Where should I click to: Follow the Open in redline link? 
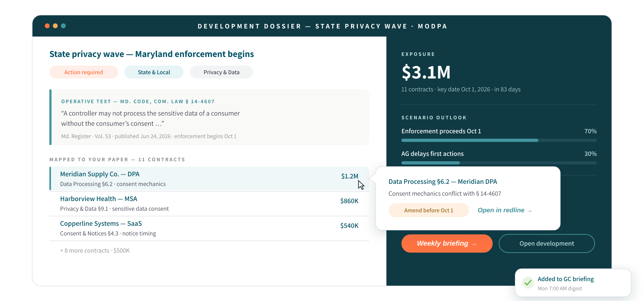pos(504,210)
